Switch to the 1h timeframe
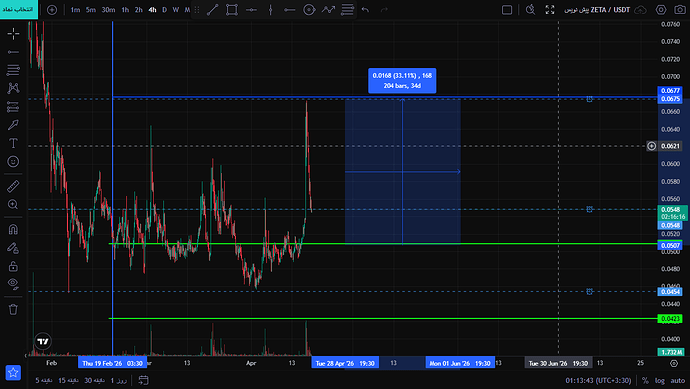Image resolution: width=690 pixels, height=389 pixels. coord(125,10)
